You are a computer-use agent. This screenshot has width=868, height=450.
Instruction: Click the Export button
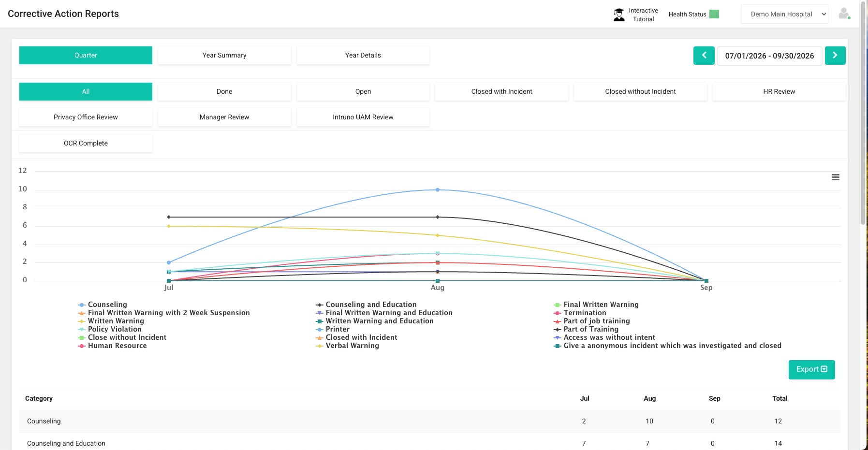pyautogui.click(x=811, y=369)
